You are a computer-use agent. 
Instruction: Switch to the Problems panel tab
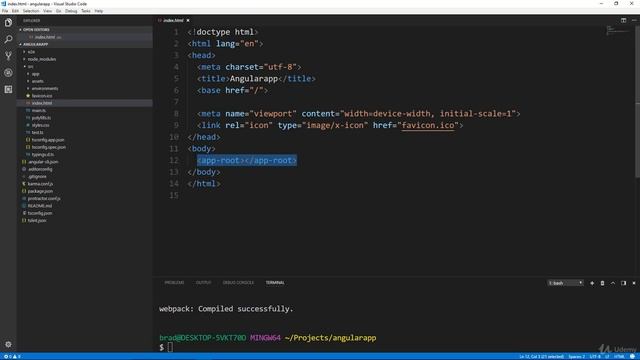(174, 282)
